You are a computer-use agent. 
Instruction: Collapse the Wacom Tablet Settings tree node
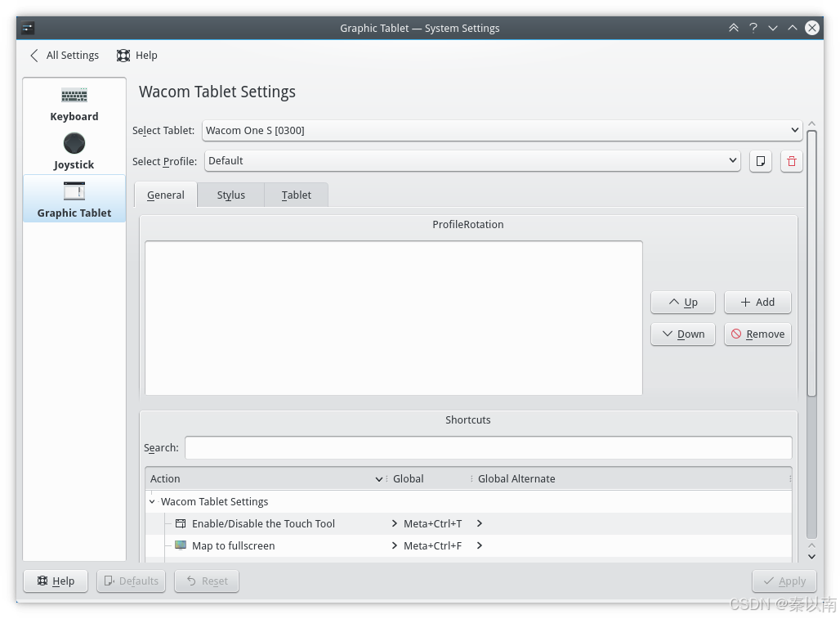click(x=152, y=501)
